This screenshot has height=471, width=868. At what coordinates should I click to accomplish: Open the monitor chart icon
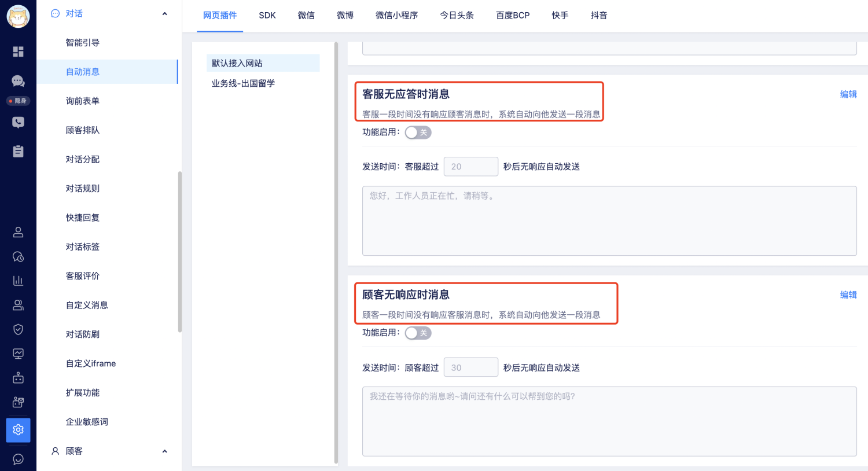tap(18, 354)
